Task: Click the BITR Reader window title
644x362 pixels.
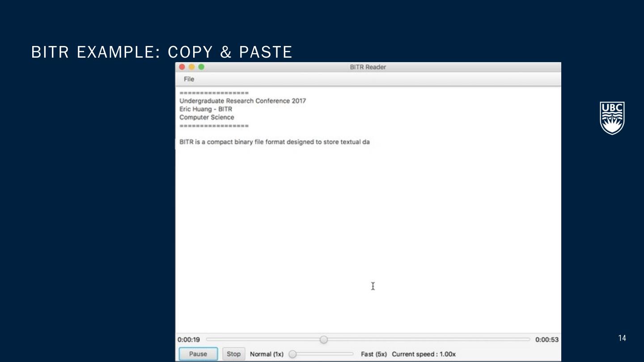Action: (368, 67)
